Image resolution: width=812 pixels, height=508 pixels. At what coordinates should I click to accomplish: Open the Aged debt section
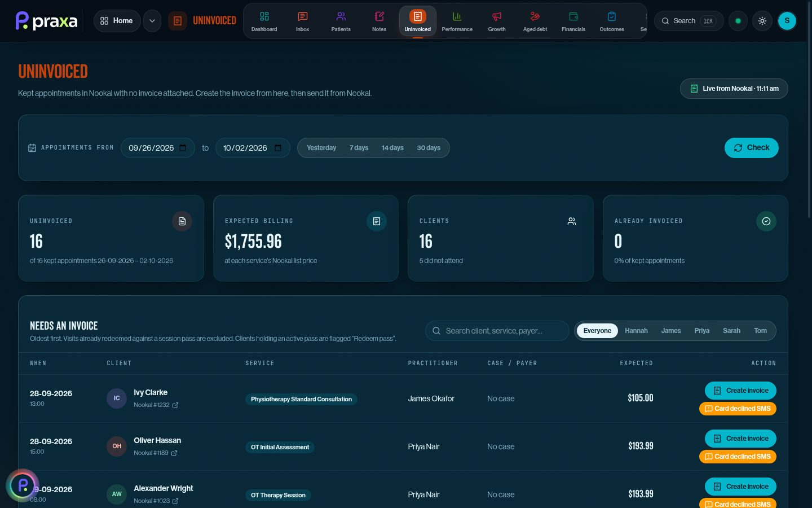[x=535, y=21]
